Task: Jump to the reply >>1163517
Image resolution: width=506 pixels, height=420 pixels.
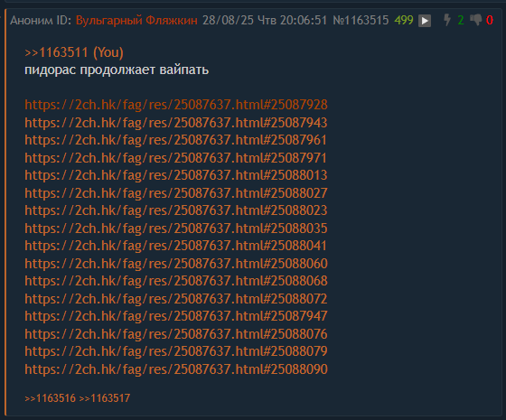Action: [x=105, y=398]
